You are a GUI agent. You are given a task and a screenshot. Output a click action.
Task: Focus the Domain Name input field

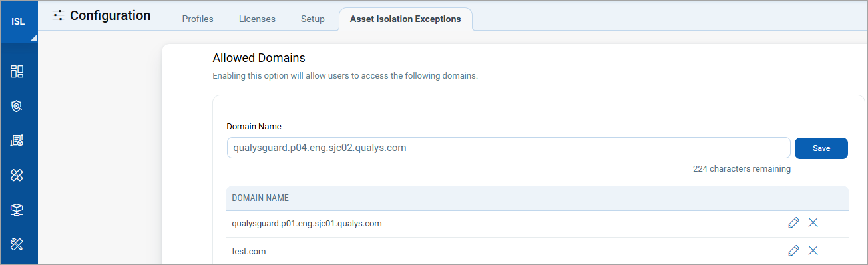tap(509, 148)
